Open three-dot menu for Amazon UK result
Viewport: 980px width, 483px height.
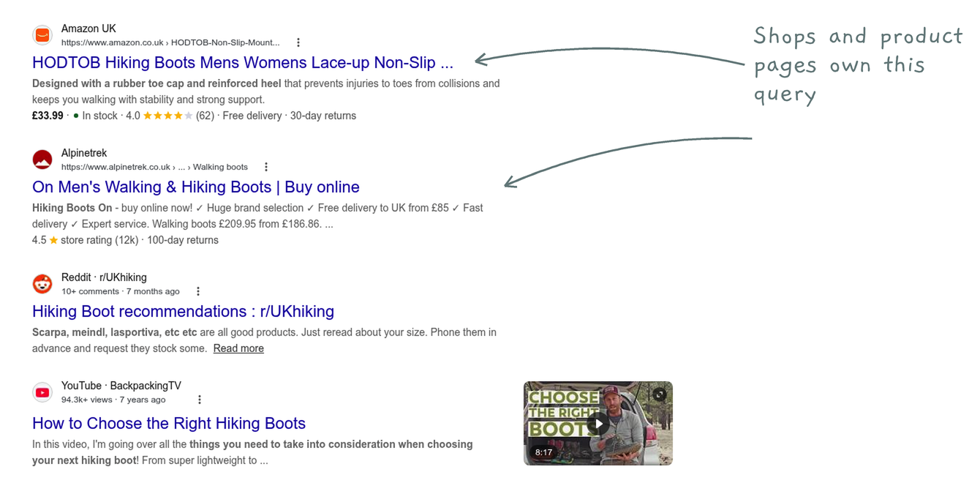click(298, 42)
